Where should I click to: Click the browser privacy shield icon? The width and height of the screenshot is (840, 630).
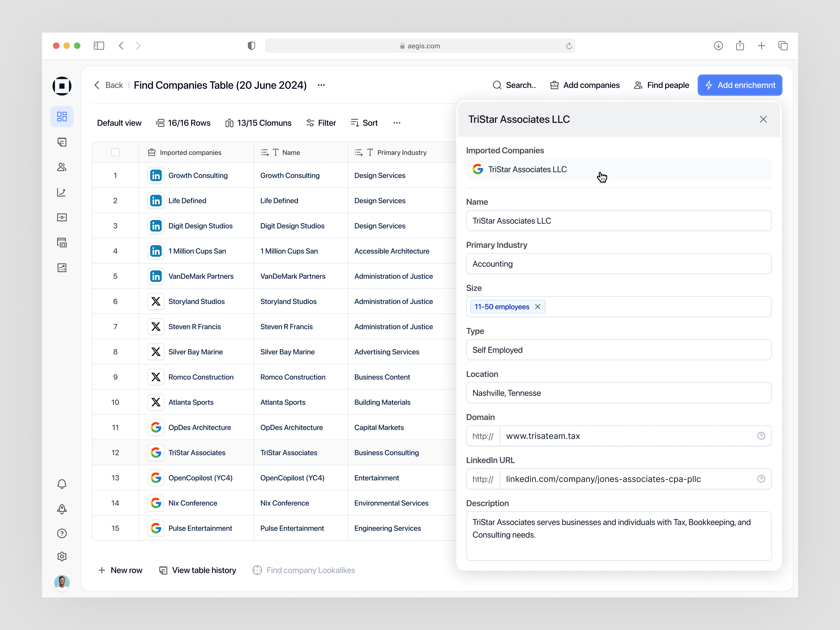[x=251, y=46]
